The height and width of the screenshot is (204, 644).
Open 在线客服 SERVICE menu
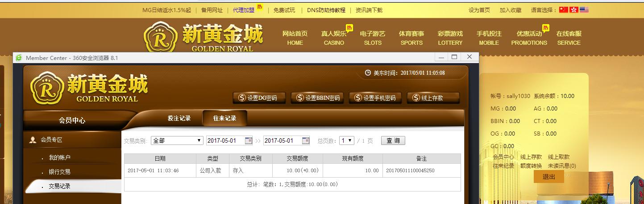pos(569,38)
